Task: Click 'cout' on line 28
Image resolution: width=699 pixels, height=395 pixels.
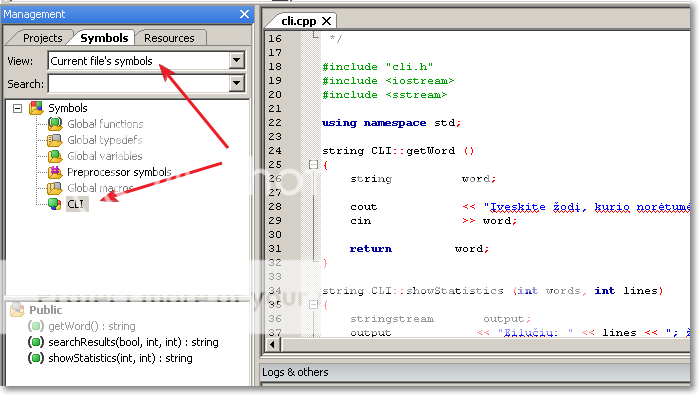Action: click(364, 207)
